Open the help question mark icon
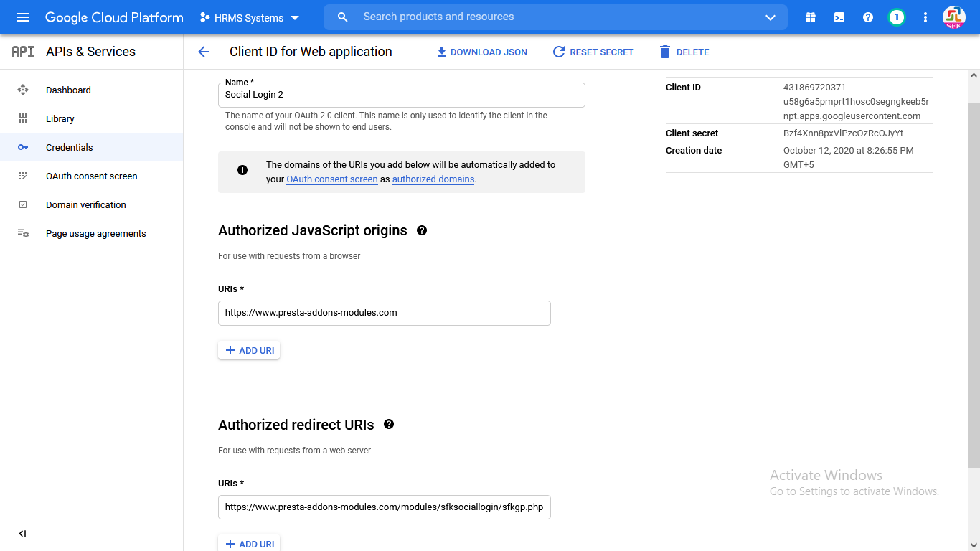 point(868,17)
